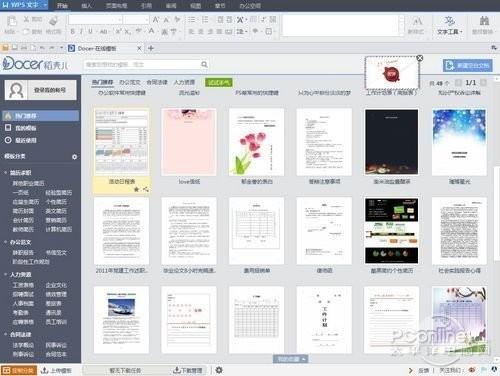Open quick access toolbar customize arrow

(61, 48)
